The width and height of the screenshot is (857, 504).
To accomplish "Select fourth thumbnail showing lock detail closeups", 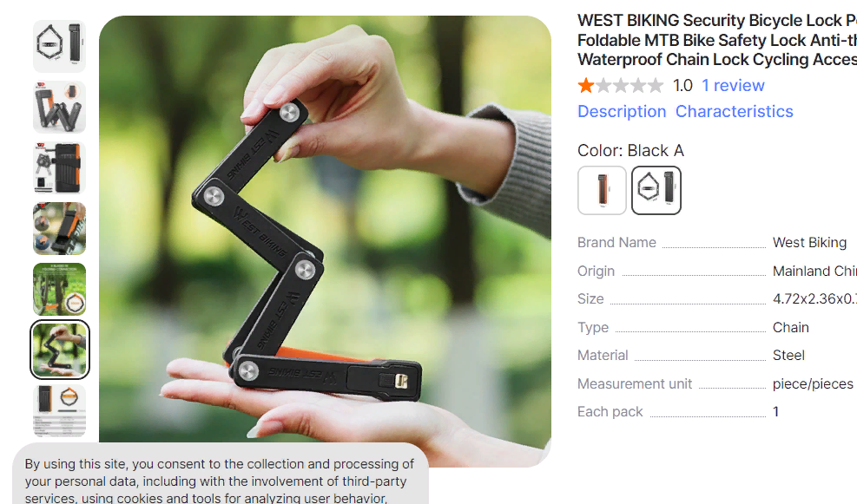I will [60, 228].
